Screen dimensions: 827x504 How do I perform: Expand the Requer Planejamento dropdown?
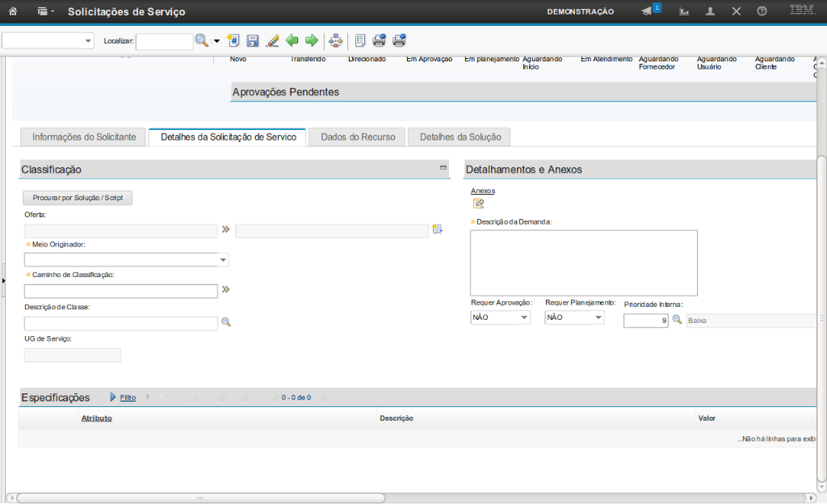598,317
